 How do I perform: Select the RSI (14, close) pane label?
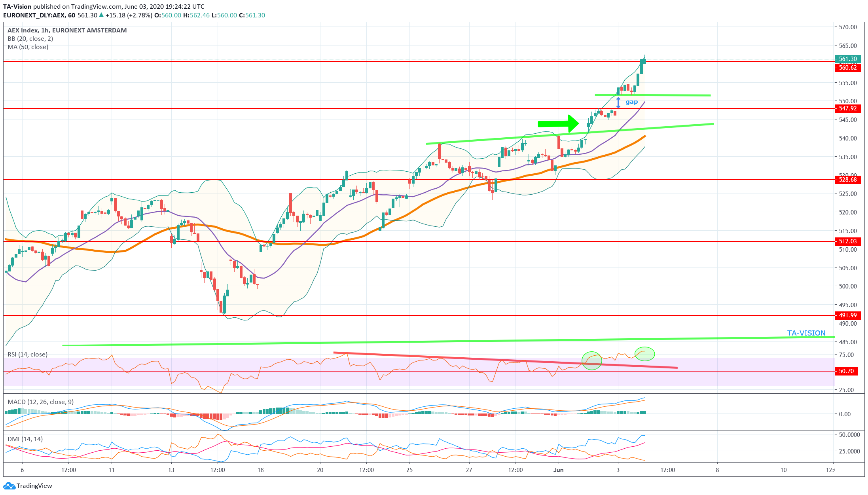[28, 354]
